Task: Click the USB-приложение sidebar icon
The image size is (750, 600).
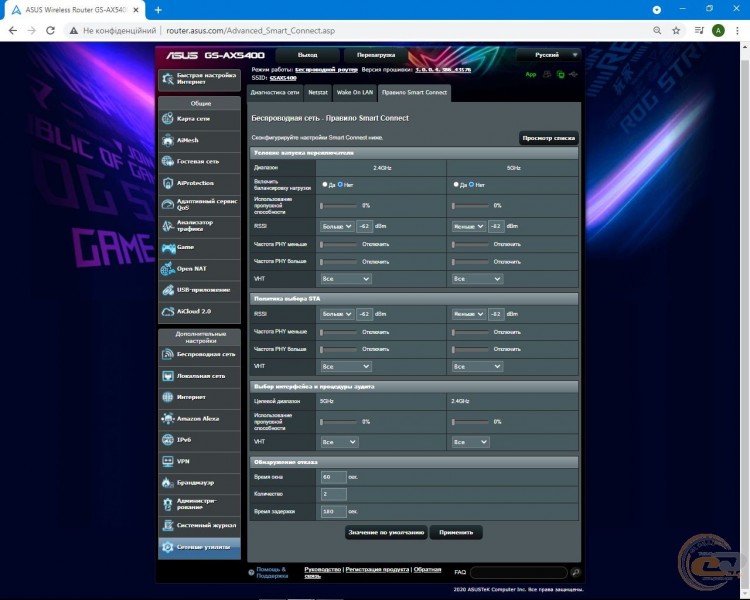Action: click(x=167, y=290)
